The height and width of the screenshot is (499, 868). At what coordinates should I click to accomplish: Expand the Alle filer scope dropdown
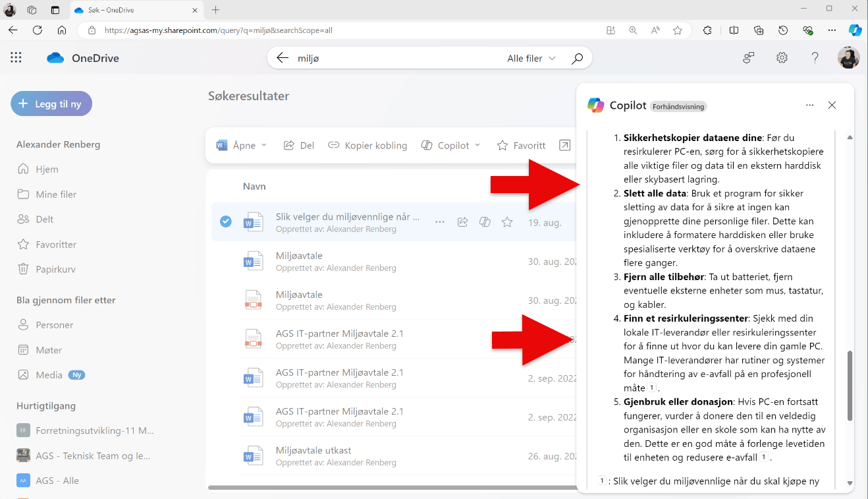pyautogui.click(x=552, y=58)
